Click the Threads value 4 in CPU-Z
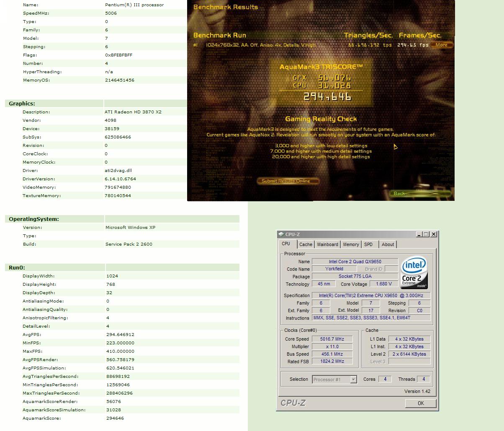Screen dimensions: 504x431 click(x=424, y=379)
